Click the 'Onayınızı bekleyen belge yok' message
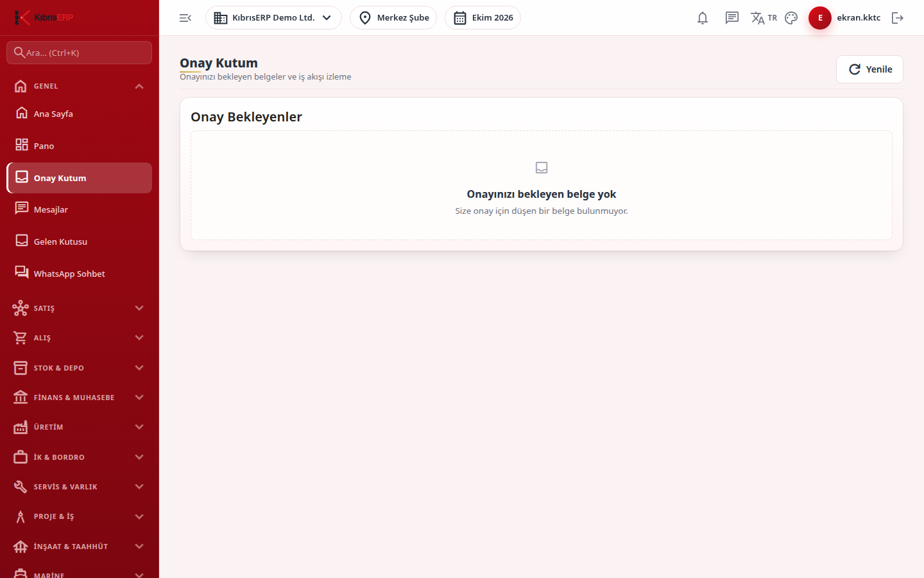924x578 pixels. pyautogui.click(x=542, y=194)
